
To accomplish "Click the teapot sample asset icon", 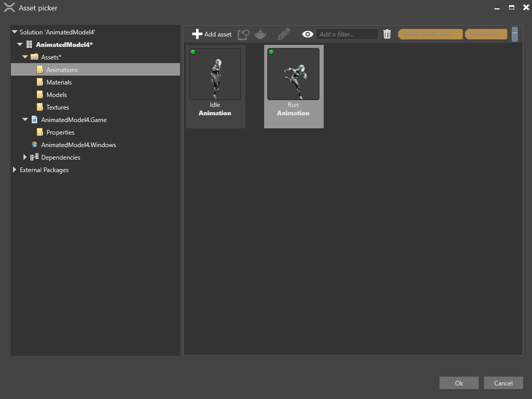I will [261, 34].
